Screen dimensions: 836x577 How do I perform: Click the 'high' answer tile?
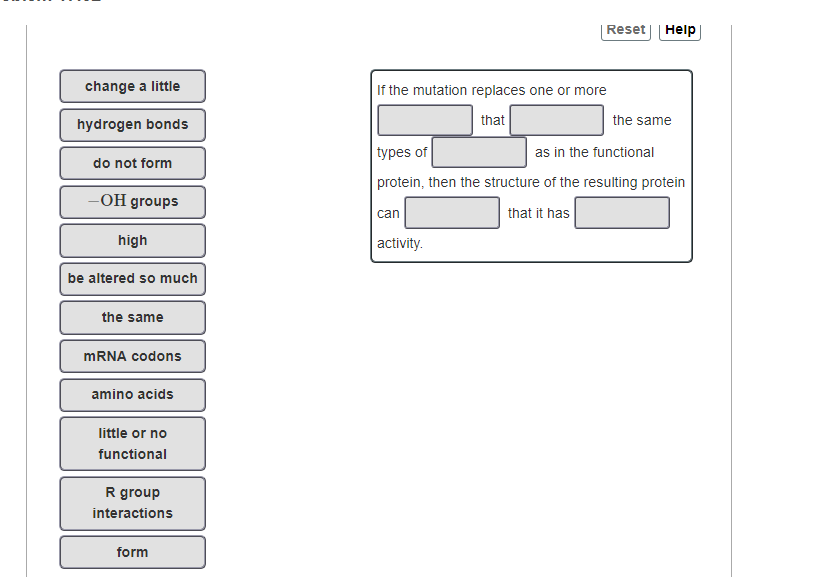(x=132, y=240)
